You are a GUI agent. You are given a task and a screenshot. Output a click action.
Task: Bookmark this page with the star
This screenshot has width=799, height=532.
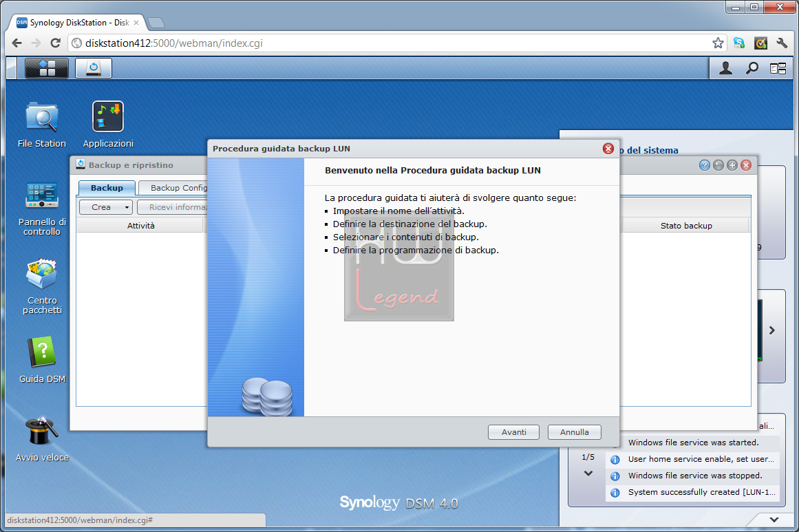click(718, 43)
